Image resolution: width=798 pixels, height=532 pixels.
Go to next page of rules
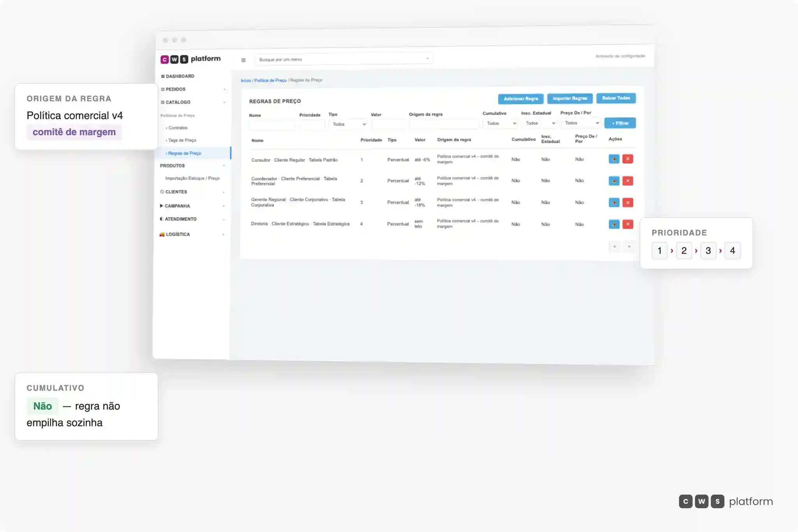tap(629, 246)
